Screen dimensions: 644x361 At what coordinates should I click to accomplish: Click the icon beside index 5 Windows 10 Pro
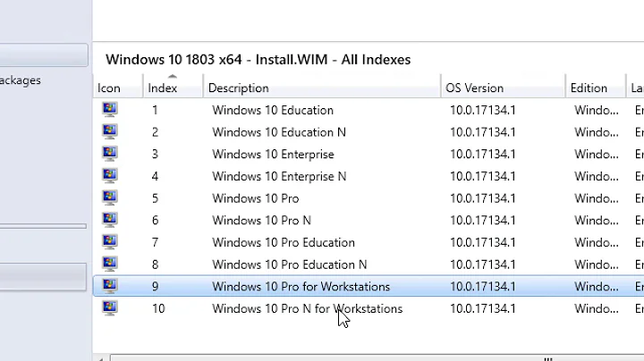point(110,198)
